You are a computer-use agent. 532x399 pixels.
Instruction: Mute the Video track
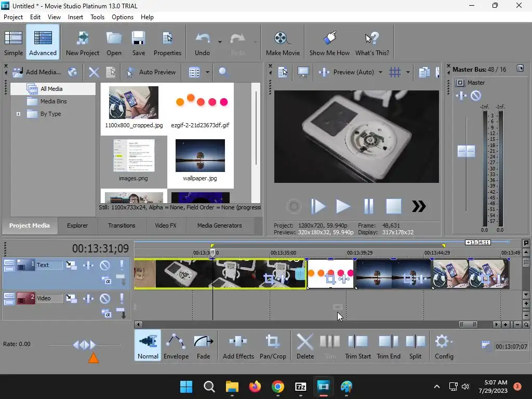pyautogui.click(x=104, y=298)
